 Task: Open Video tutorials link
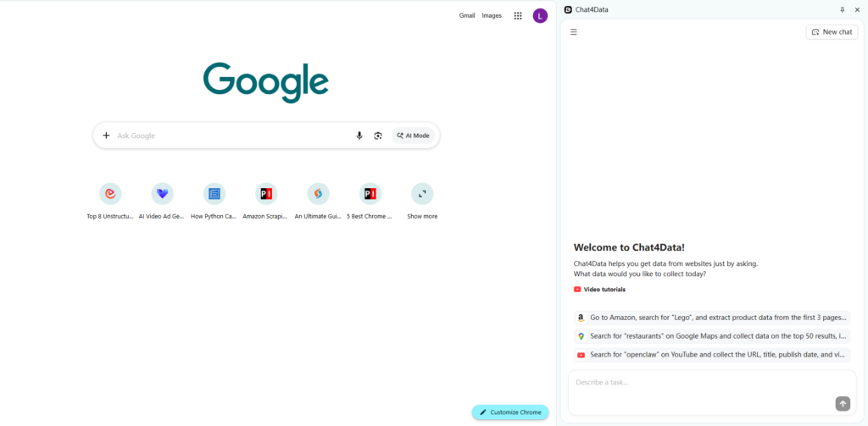tap(604, 290)
